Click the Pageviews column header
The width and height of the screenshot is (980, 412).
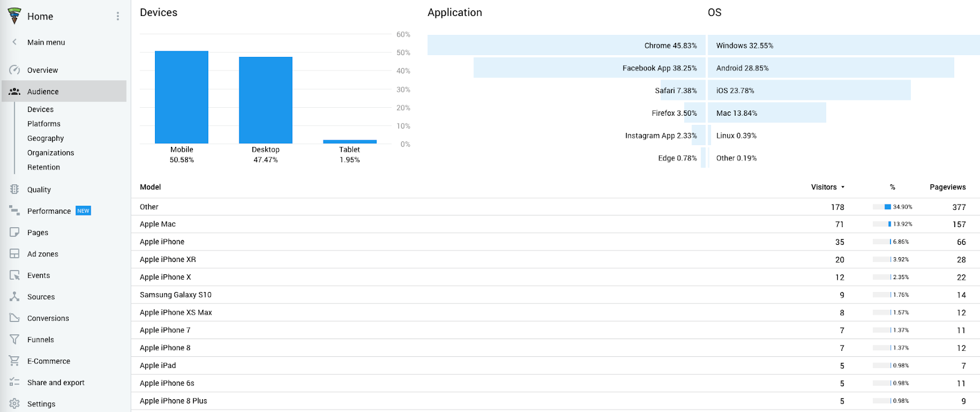(948, 187)
